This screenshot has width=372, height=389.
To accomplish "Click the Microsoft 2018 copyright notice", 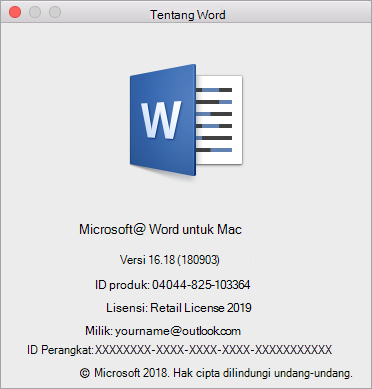I will [216, 373].
